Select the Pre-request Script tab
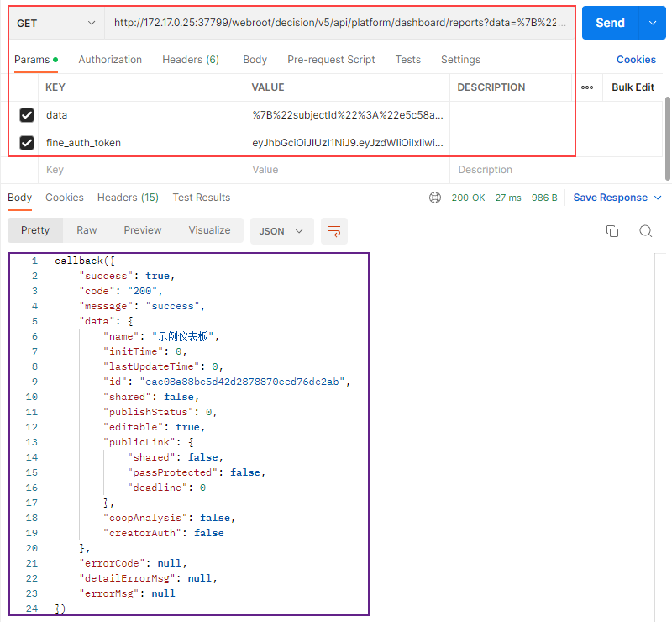Image resolution: width=672 pixels, height=622 pixels. point(331,60)
